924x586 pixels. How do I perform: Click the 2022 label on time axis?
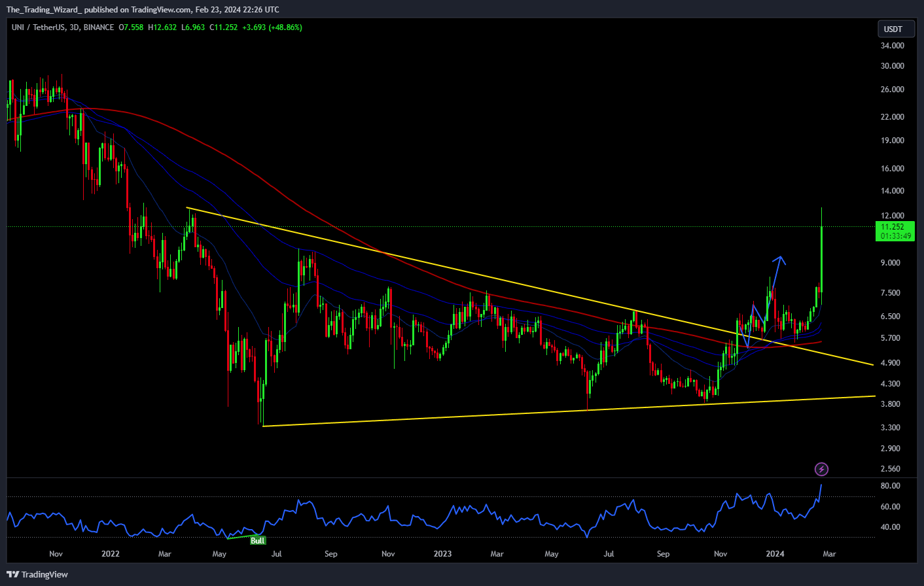111,554
